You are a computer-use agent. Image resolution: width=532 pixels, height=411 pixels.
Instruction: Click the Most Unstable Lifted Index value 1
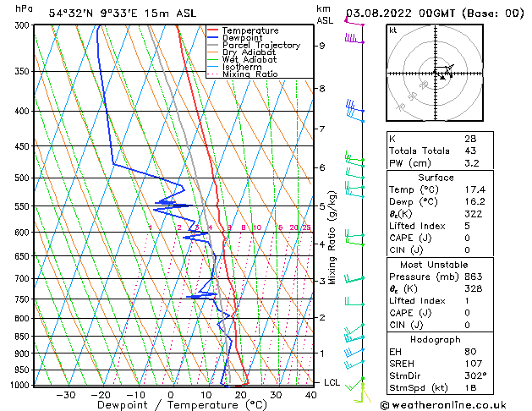tap(467, 301)
